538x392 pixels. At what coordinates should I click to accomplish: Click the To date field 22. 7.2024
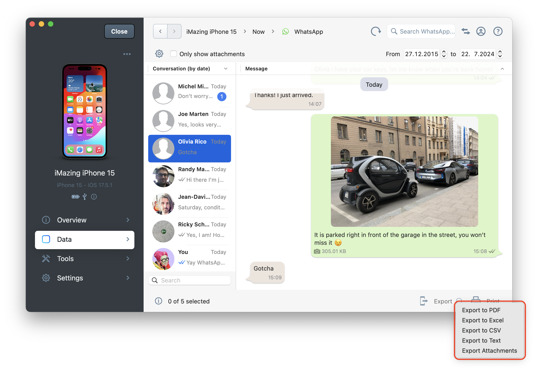(x=477, y=54)
